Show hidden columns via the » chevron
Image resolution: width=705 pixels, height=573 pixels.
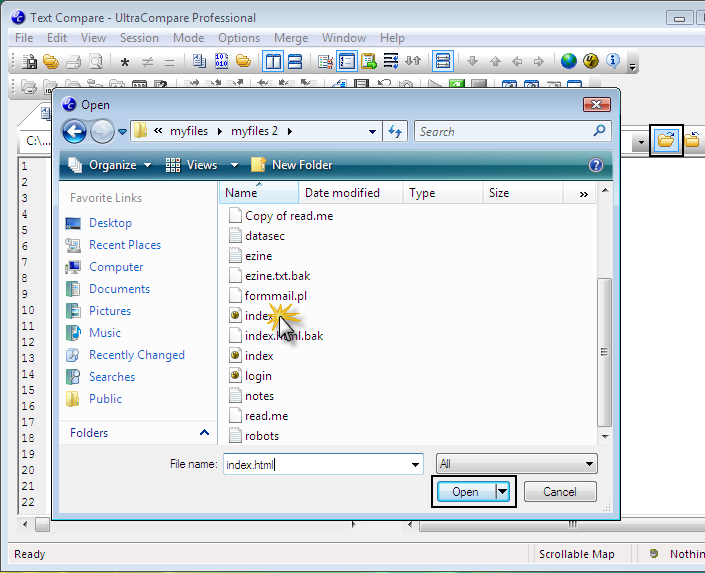pos(584,194)
